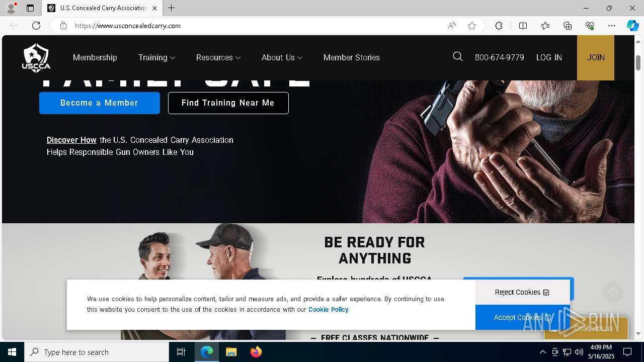
Task: Open the Favorites list icon
Action: [x=545, y=26]
